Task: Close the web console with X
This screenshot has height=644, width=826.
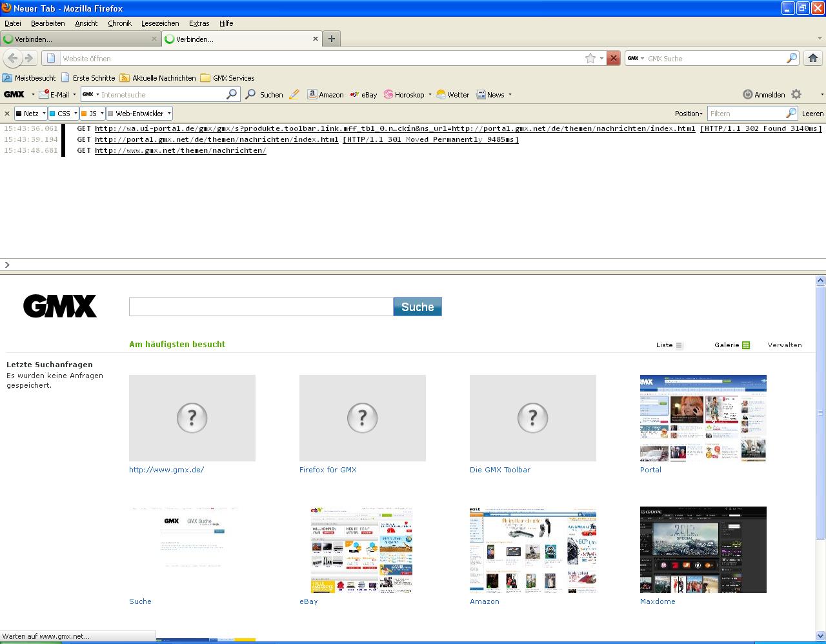Action: pos(7,114)
